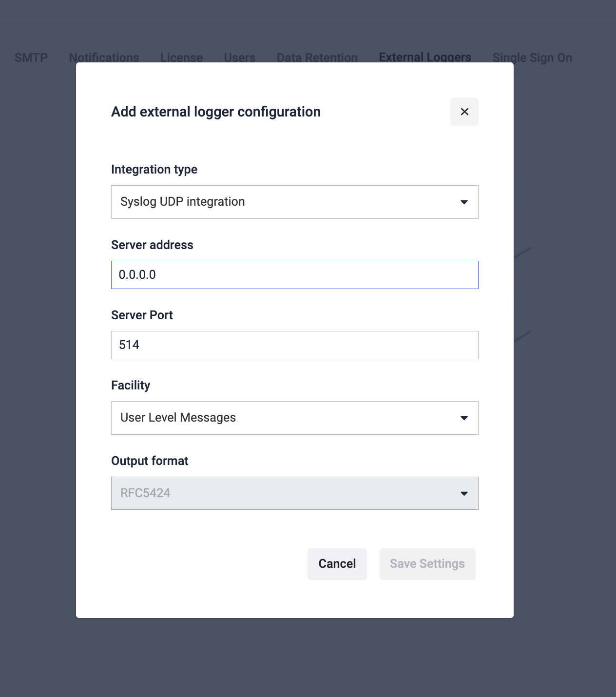Cancel the logger configuration
This screenshot has width=616, height=697.
337,564
